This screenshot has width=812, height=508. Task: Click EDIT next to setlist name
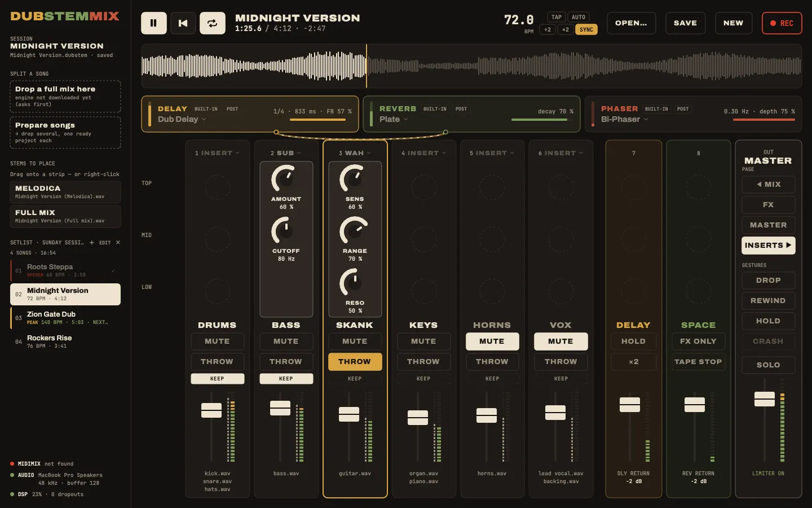click(x=105, y=243)
